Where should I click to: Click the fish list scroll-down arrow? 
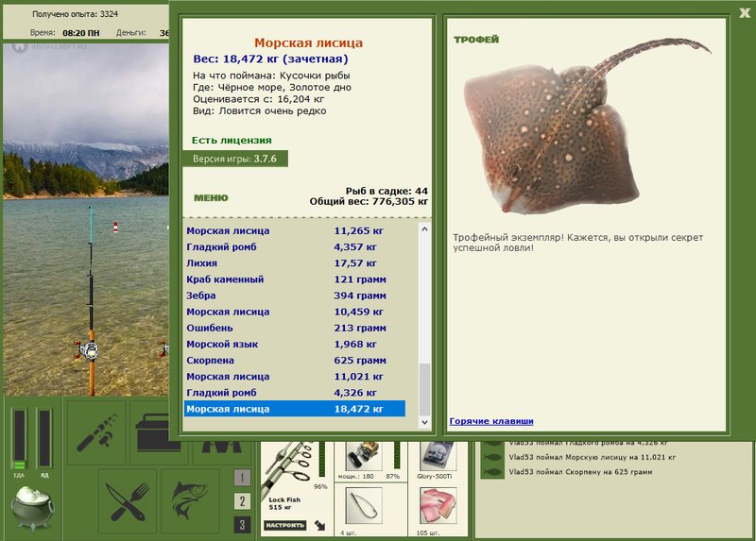(424, 422)
